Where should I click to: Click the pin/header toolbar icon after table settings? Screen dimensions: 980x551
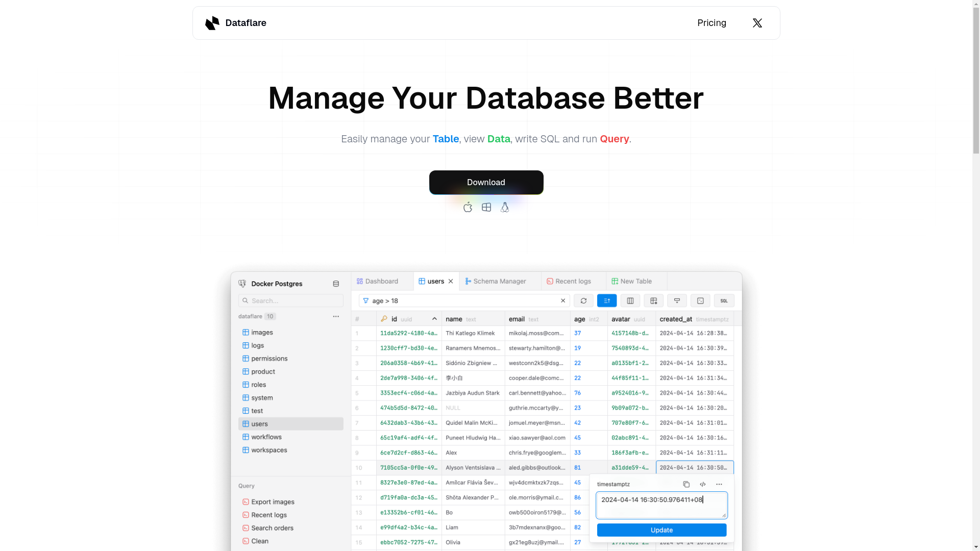(x=677, y=301)
